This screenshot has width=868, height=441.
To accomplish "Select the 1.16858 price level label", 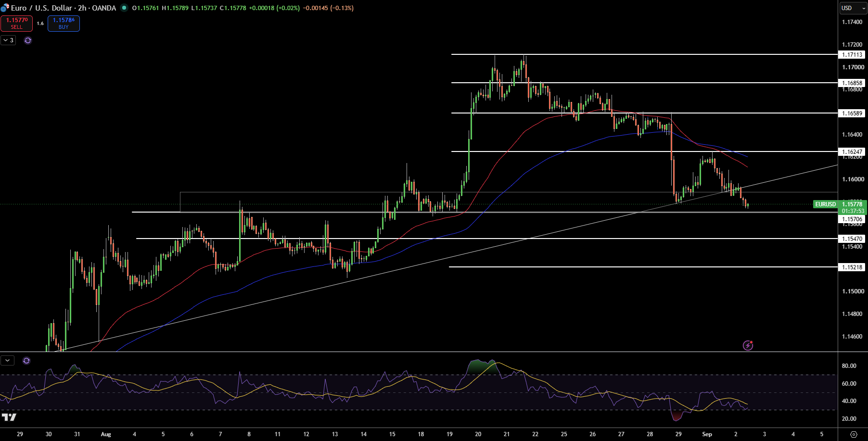I will (852, 83).
